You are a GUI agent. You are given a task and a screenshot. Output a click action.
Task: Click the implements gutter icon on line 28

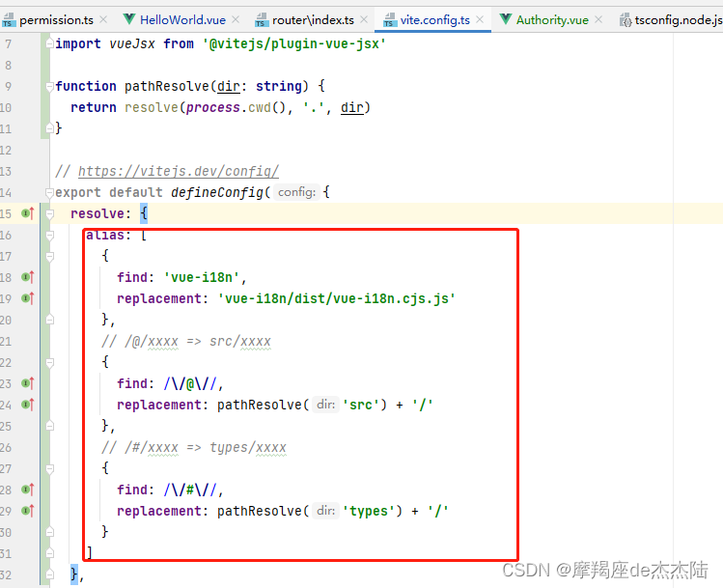[28, 490]
